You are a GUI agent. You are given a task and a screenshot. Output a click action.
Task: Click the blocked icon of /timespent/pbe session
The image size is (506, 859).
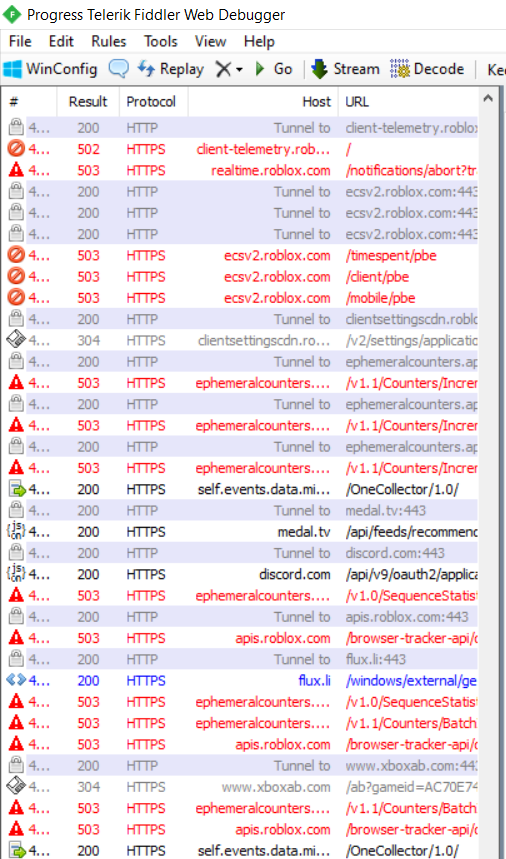(16, 255)
